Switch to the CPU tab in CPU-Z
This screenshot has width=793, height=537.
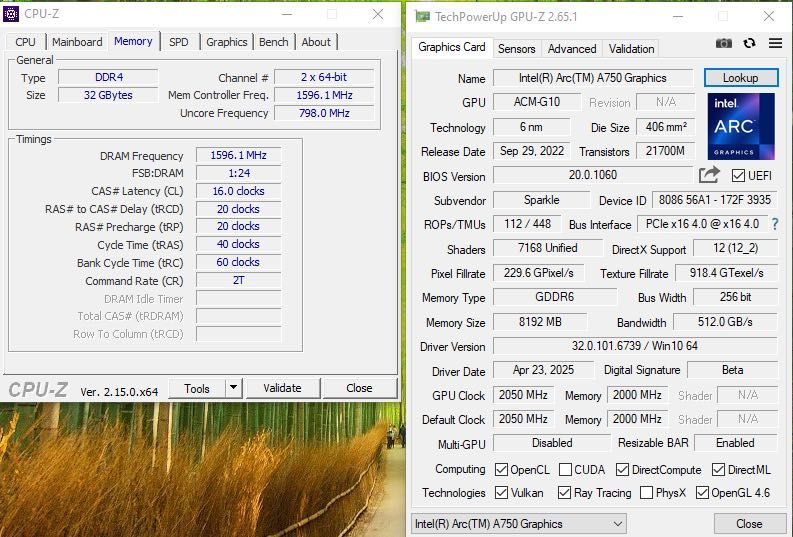25,42
